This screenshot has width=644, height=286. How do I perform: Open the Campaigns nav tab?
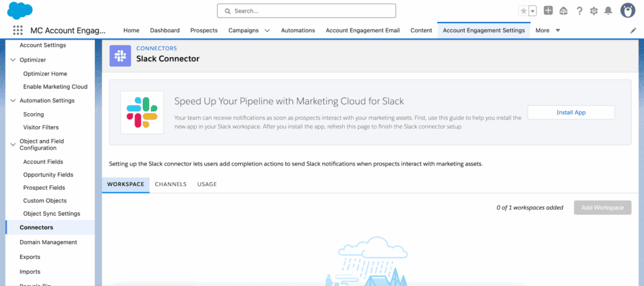pyautogui.click(x=243, y=30)
